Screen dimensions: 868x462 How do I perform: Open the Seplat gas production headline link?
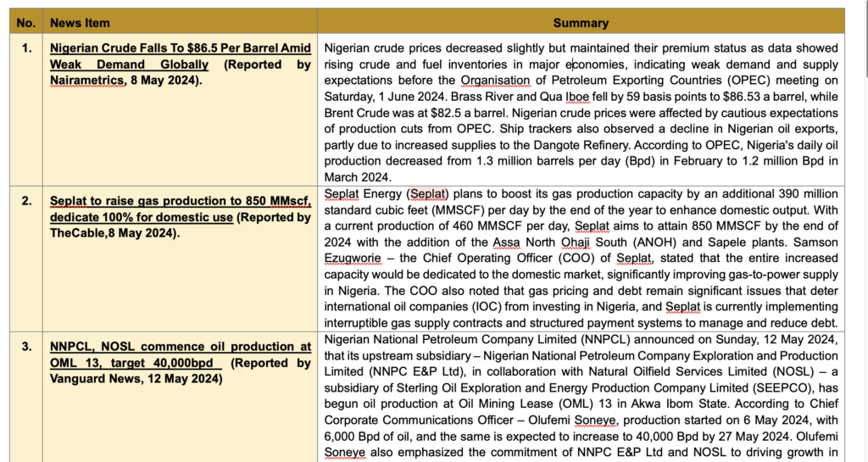pyautogui.click(x=181, y=209)
